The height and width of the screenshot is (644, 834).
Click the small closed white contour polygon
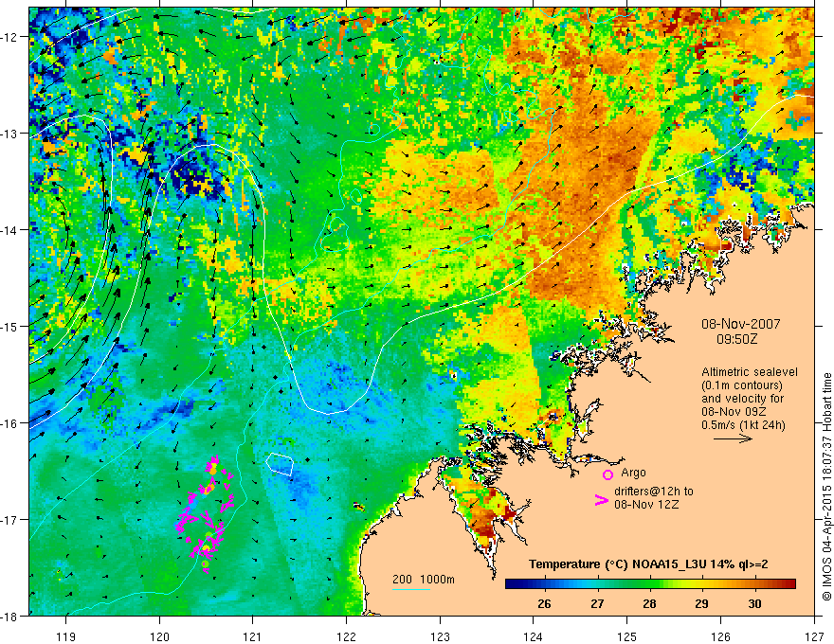point(280,464)
